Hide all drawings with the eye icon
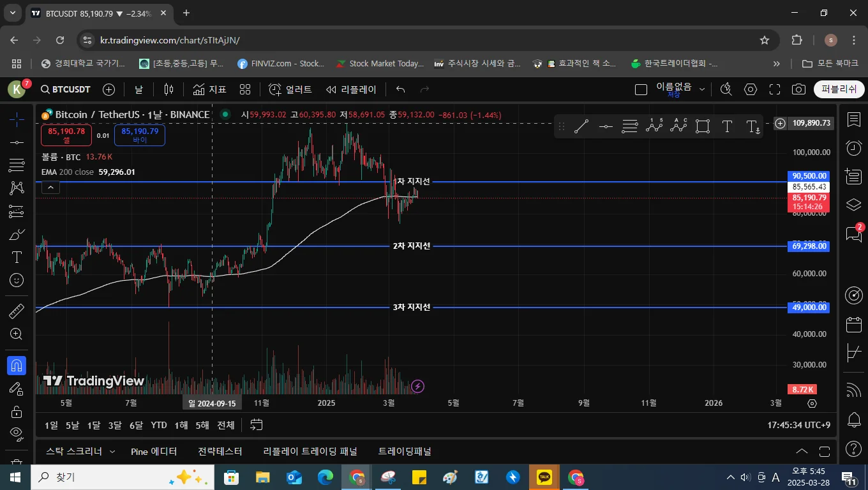868x490 pixels. coord(17,433)
